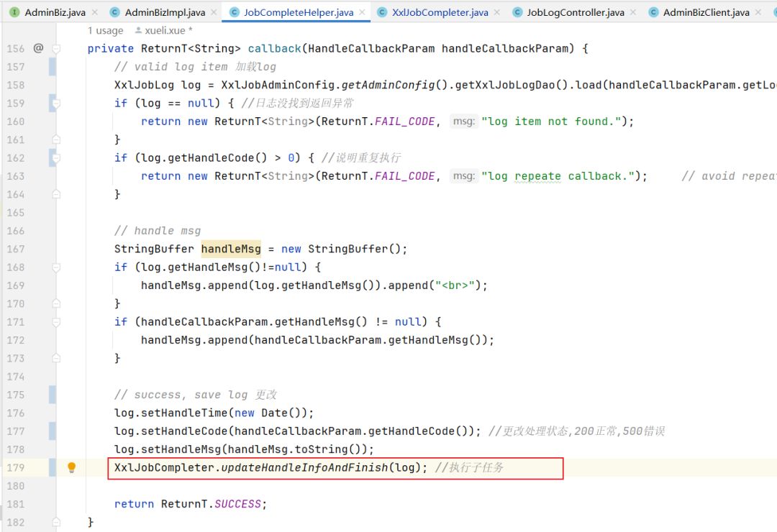Screen dimensions: 777x532
Task: Open the lightbulb quick-fix on line 179
Action: 71,467
